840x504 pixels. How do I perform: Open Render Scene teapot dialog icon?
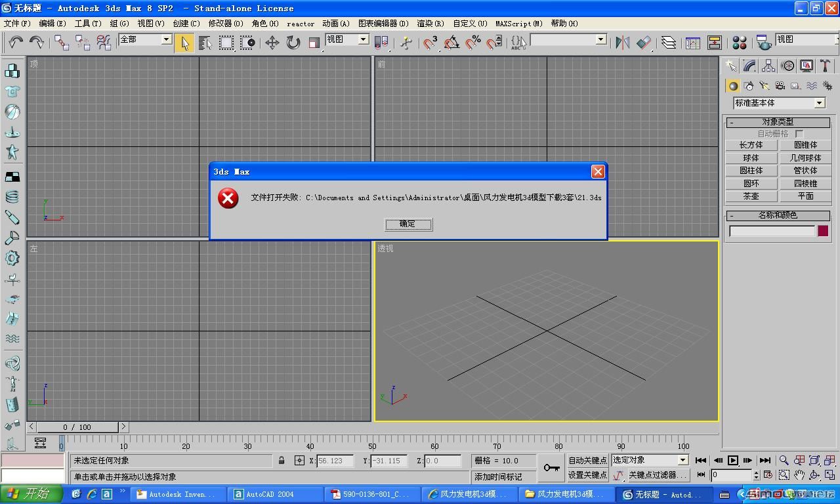pos(764,43)
